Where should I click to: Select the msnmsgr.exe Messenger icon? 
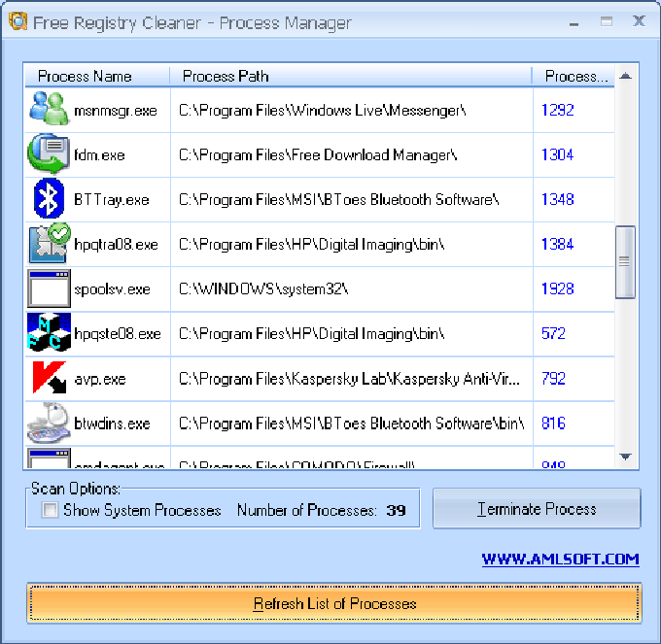49,109
